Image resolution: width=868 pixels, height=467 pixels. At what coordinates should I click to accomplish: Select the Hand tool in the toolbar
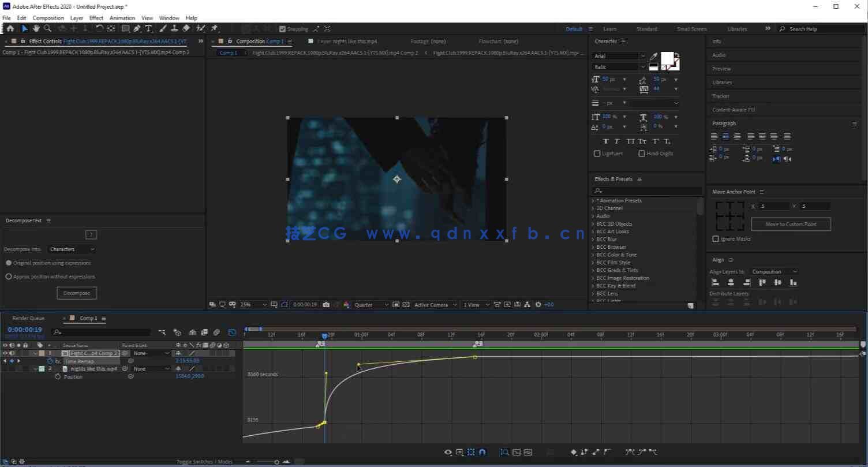pyautogui.click(x=36, y=28)
